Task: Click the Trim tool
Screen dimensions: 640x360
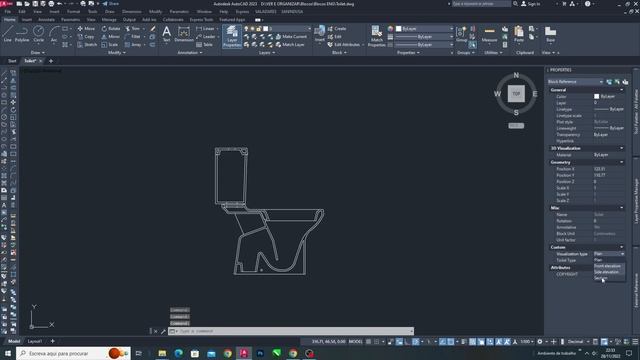Action: (x=132, y=29)
